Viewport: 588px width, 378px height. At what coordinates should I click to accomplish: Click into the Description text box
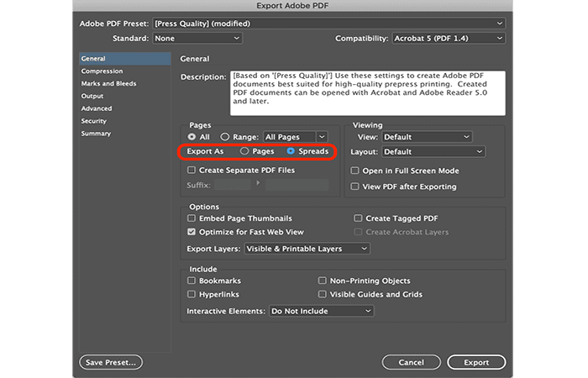[x=368, y=93]
